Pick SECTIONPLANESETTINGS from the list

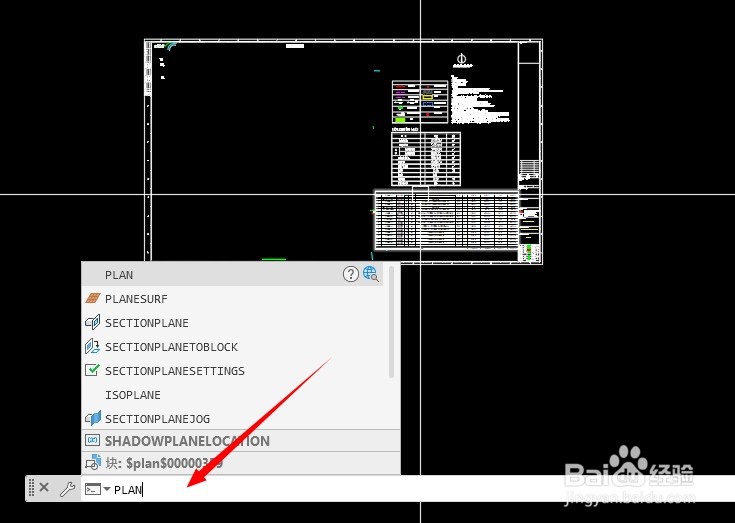[232, 371]
